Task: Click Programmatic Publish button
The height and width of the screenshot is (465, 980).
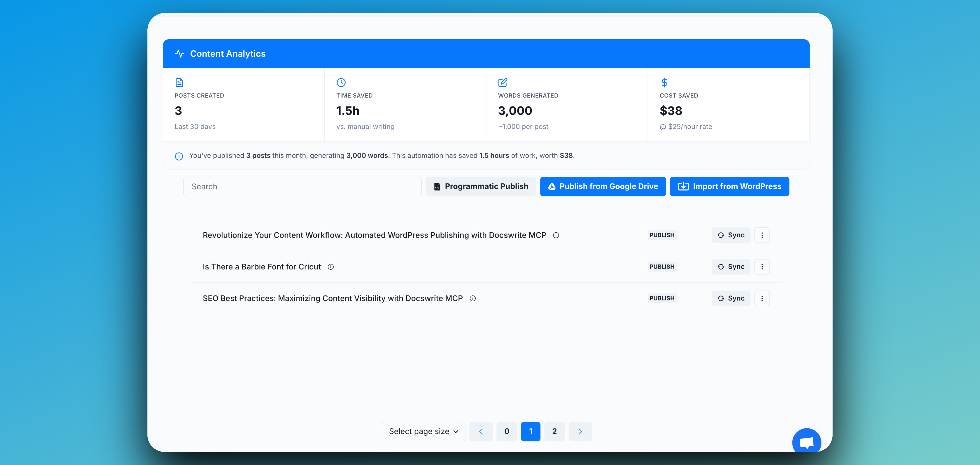Action: pyautogui.click(x=481, y=186)
